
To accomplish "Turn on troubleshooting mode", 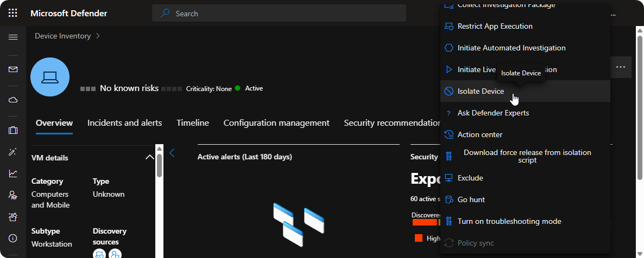I will pos(509,221).
